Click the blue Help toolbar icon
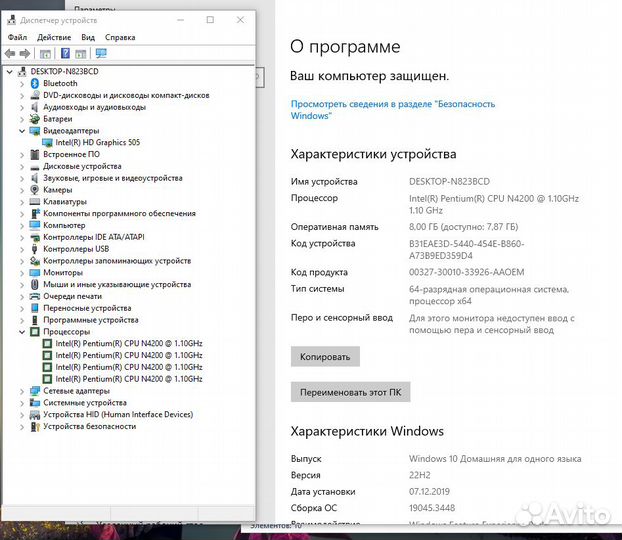 (65, 53)
